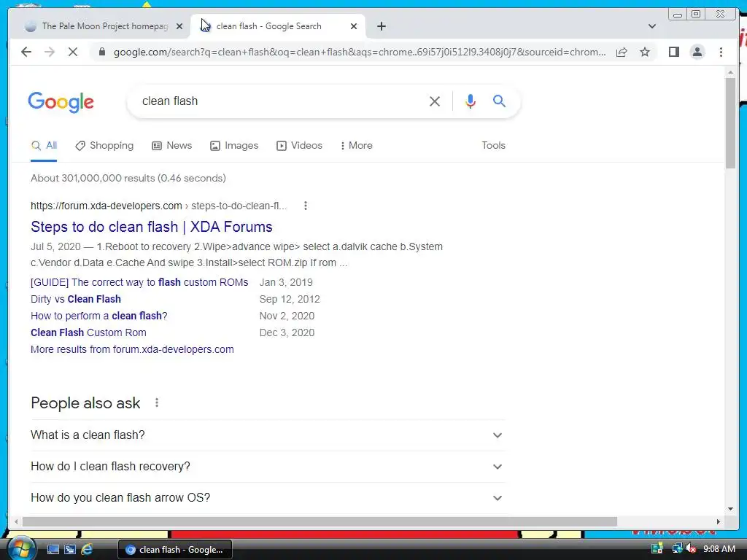Open Steps to do clean flash XDA result
Image resolution: width=747 pixels, height=560 pixels.
tap(152, 227)
